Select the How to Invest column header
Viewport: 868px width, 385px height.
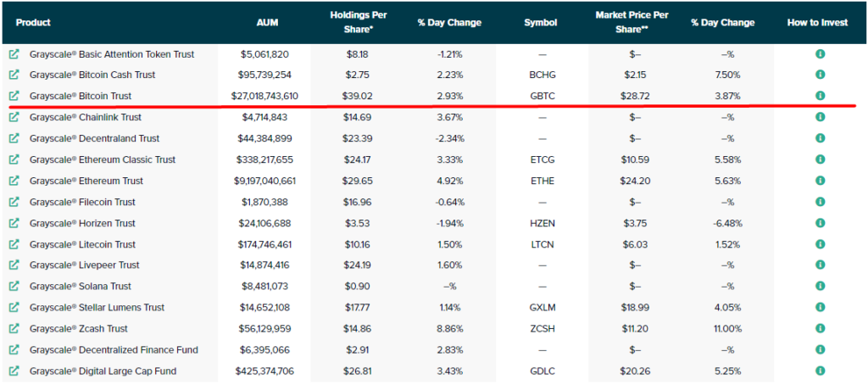point(817,23)
